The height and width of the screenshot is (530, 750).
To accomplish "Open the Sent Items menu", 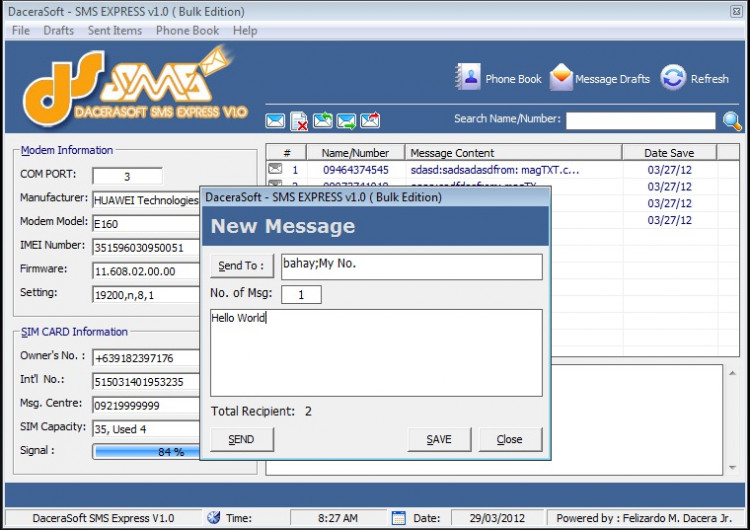I will (114, 31).
